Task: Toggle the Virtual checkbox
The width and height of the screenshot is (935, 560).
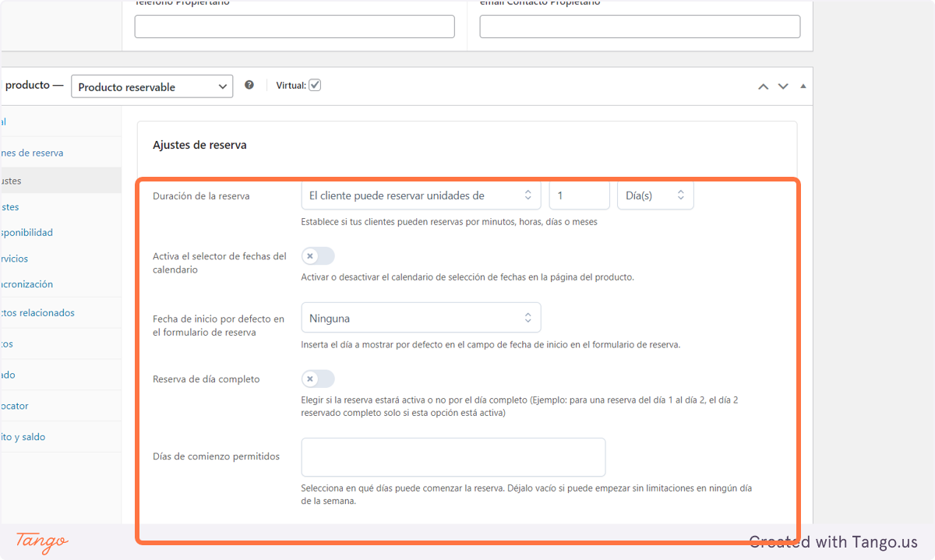Action: 315,85
